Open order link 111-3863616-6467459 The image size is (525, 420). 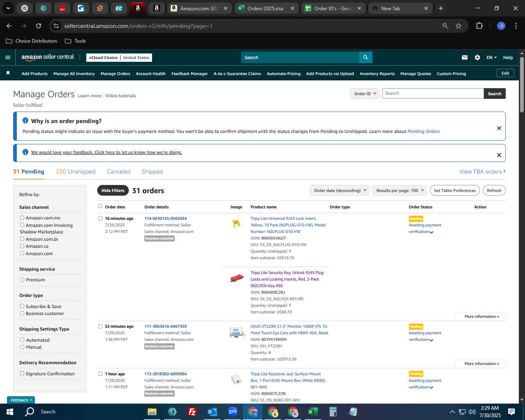[x=165, y=326]
